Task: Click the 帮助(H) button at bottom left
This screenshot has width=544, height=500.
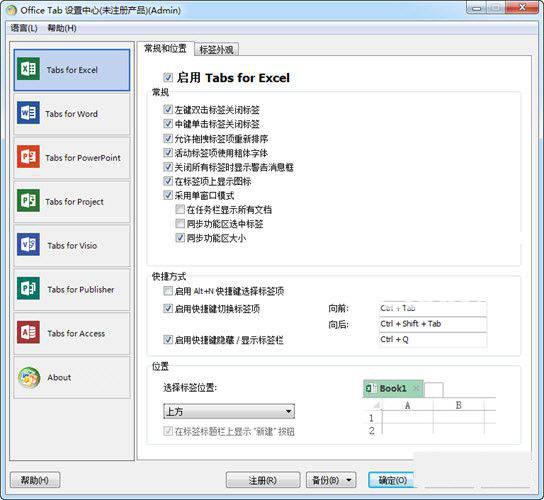Action: (35, 480)
